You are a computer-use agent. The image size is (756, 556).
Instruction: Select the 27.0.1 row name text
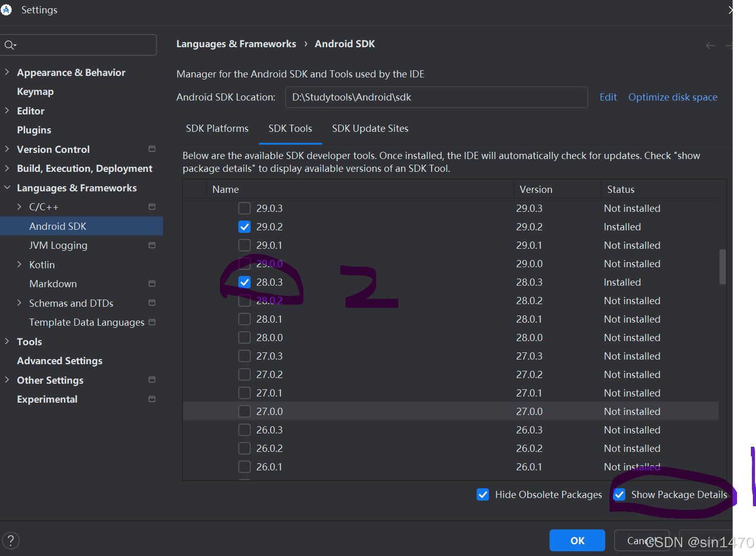pyautogui.click(x=269, y=393)
